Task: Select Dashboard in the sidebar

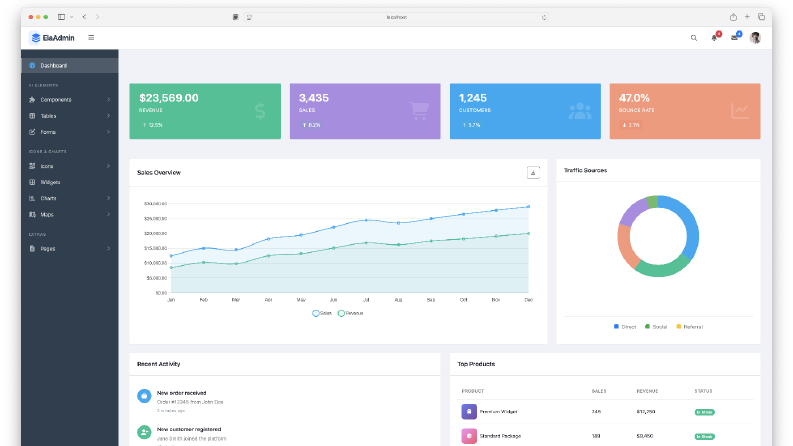Action: tap(70, 66)
